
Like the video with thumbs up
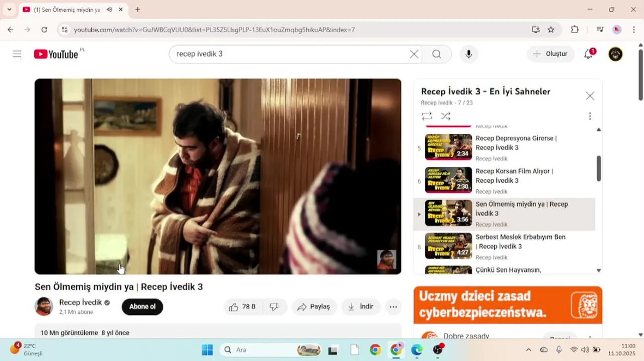click(243, 307)
